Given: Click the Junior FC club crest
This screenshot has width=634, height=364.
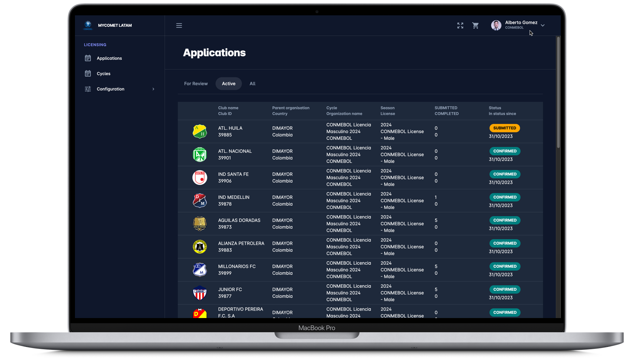Looking at the screenshot, I should pyautogui.click(x=200, y=293).
